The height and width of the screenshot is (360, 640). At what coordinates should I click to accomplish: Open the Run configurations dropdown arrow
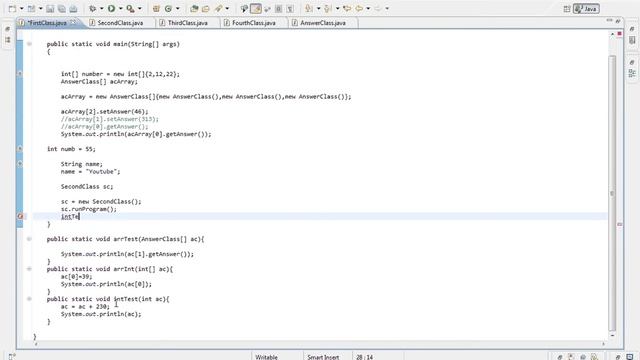pos(120,9)
